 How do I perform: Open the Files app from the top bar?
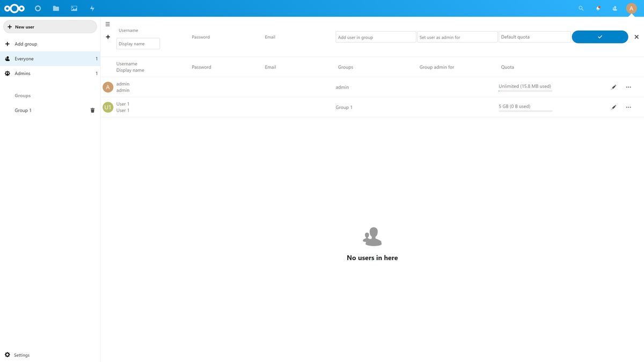tap(56, 8)
